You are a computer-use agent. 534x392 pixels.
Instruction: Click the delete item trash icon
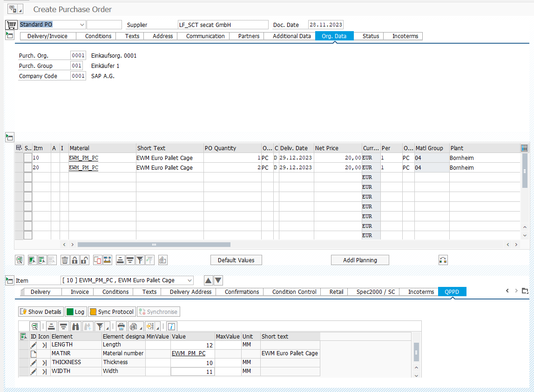pos(65,260)
